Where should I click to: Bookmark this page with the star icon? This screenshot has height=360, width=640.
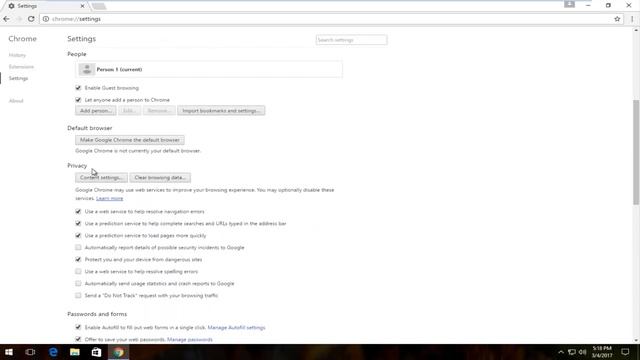[617, 19]
